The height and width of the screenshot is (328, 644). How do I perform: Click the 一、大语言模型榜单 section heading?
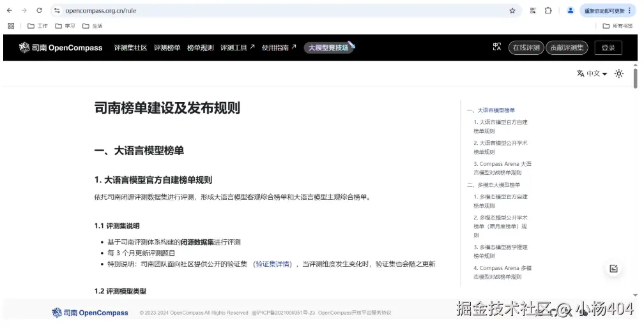tap(139, 151)
